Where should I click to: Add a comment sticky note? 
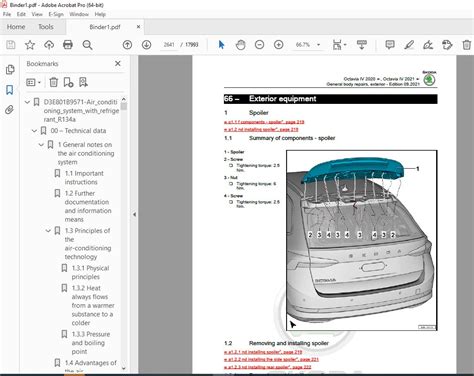(390, 45)
